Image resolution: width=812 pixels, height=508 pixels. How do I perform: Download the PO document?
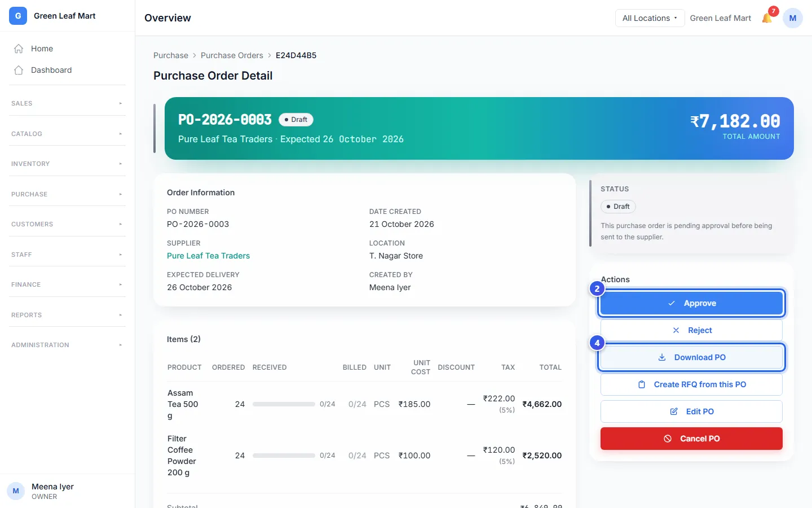[691, 357]
